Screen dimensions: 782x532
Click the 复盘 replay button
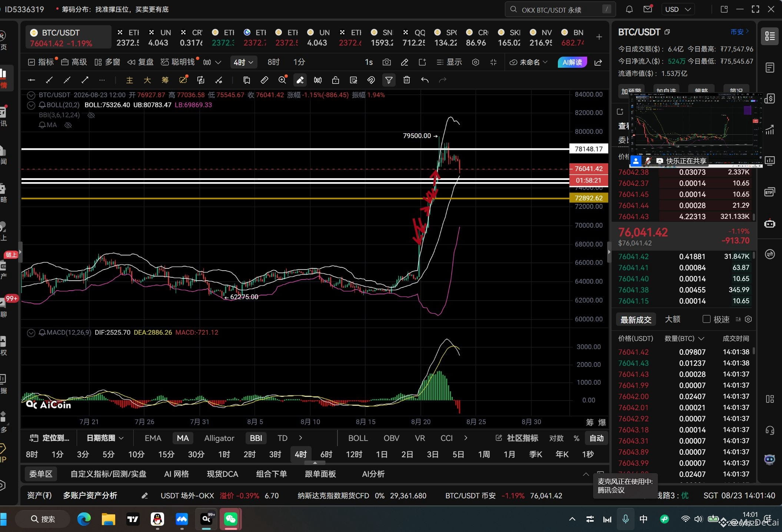click(x=140, y=62)
